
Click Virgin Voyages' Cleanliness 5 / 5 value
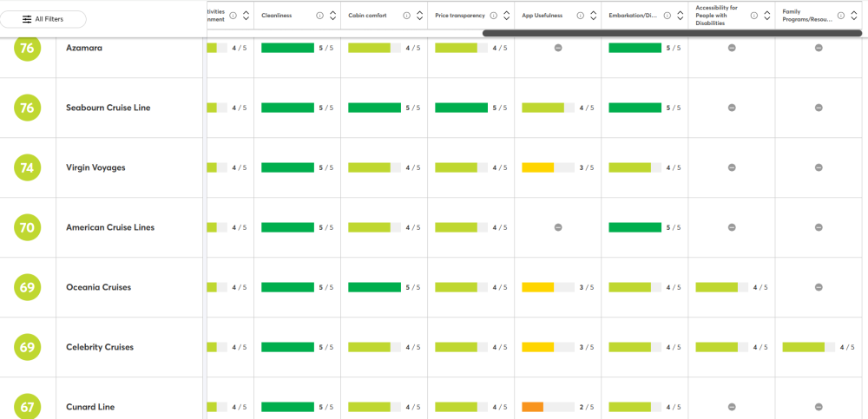pyautogui.click(x=326, y=167)
